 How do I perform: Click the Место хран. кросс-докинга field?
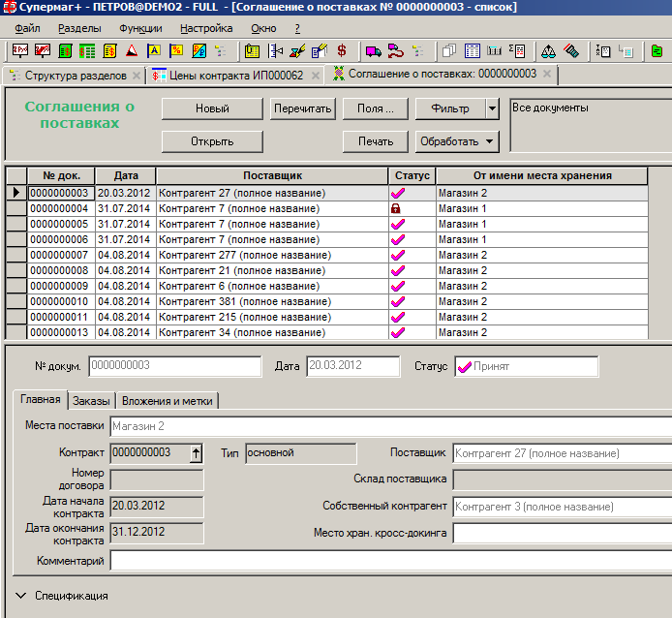563,534
